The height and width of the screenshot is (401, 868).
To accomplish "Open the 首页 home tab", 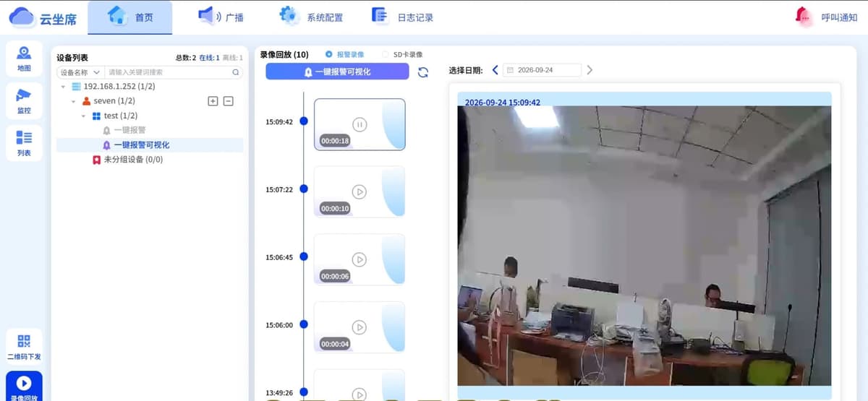I will (x=130, y=17).
